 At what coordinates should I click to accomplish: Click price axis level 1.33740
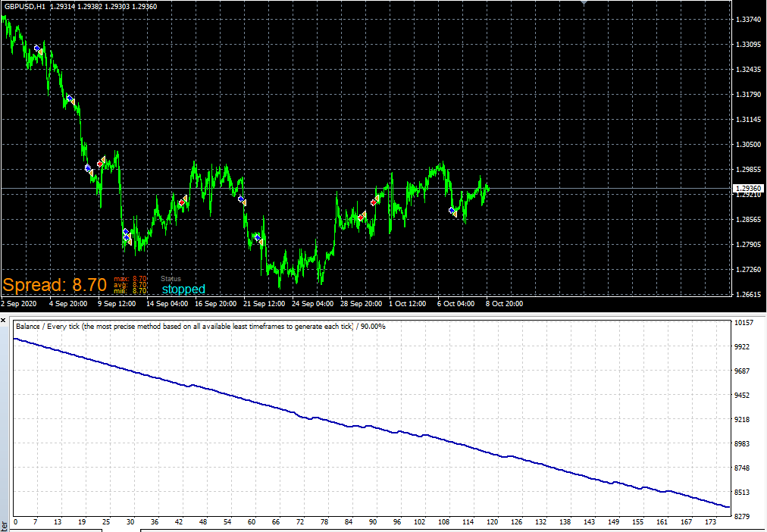point(748,20)
